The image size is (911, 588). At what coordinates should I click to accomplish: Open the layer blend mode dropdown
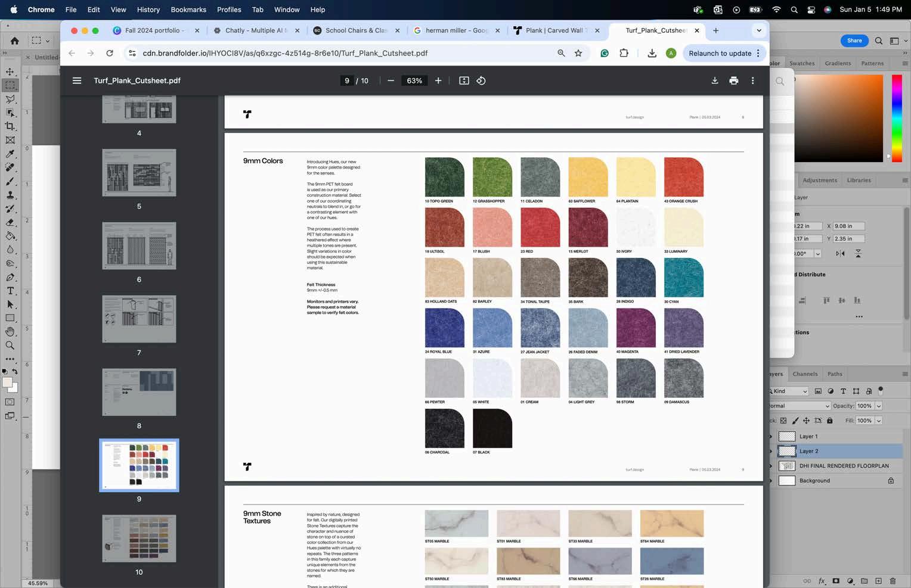[x=800, y=406]
